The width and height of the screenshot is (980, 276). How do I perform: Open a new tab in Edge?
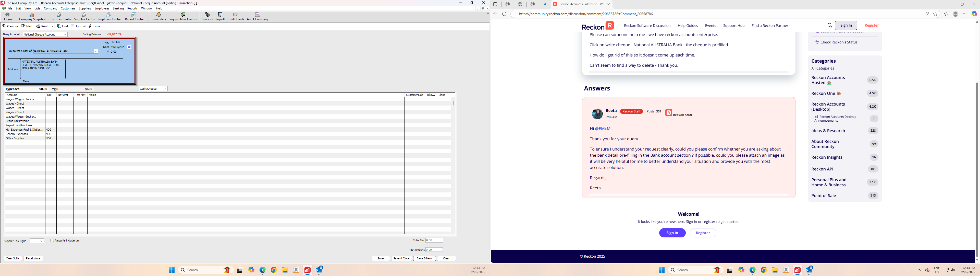pos(617,4)
